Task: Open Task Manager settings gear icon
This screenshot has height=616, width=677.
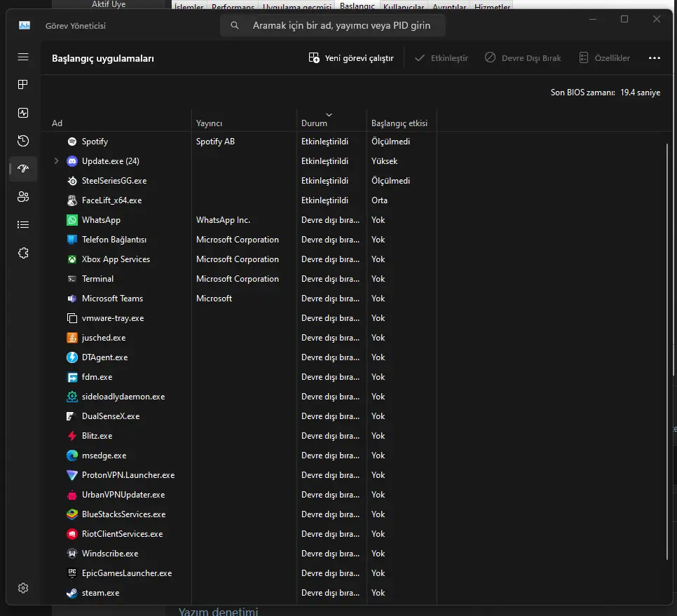Action: point(23,588)
